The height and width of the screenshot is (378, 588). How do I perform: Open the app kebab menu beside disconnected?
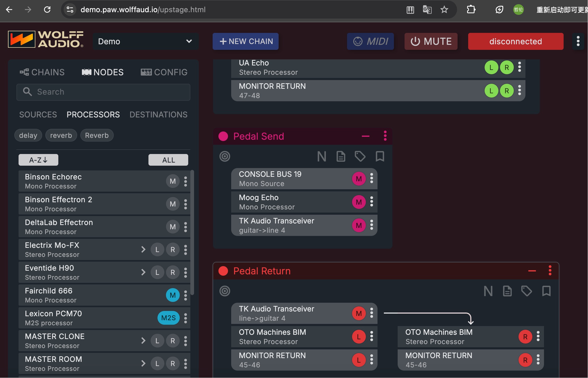tap(578, 41)
